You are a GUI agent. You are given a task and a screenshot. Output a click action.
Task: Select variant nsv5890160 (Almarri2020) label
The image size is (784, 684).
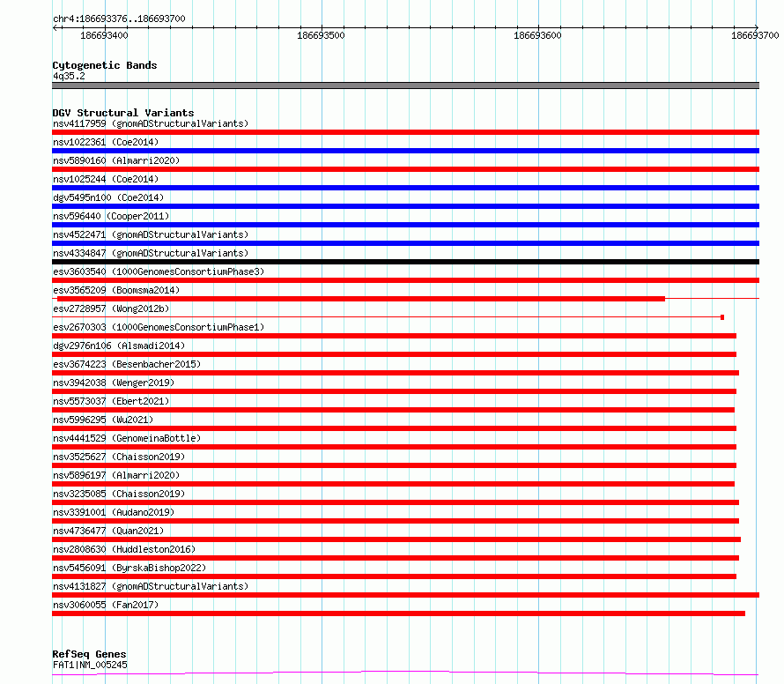[x=116, y=160]
